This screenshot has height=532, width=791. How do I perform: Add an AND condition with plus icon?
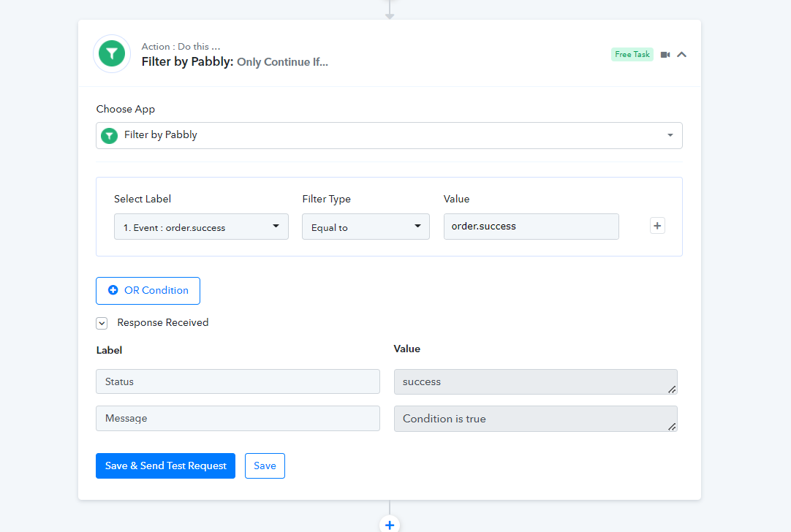pyautogui.click(x=657, y=225)
